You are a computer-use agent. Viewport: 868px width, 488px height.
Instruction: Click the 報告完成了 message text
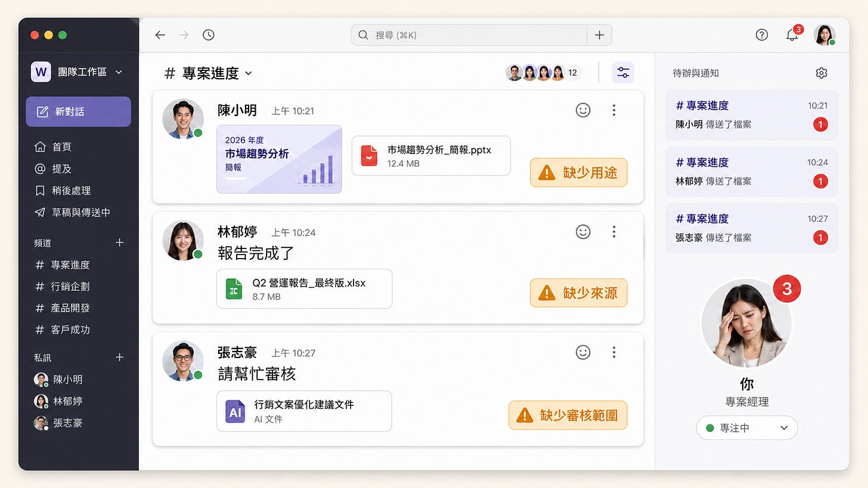[x=256, y=253]
